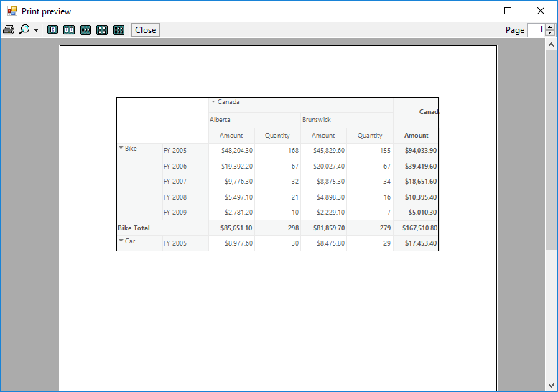558x392 pixels.
Task: Close the Print preview window
Action: [541, 11]
